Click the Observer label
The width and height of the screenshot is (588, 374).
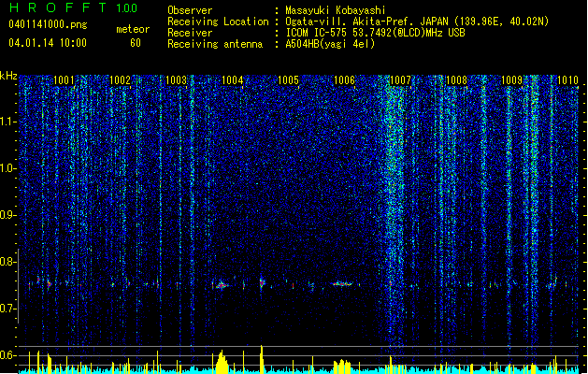click(190, 10)
